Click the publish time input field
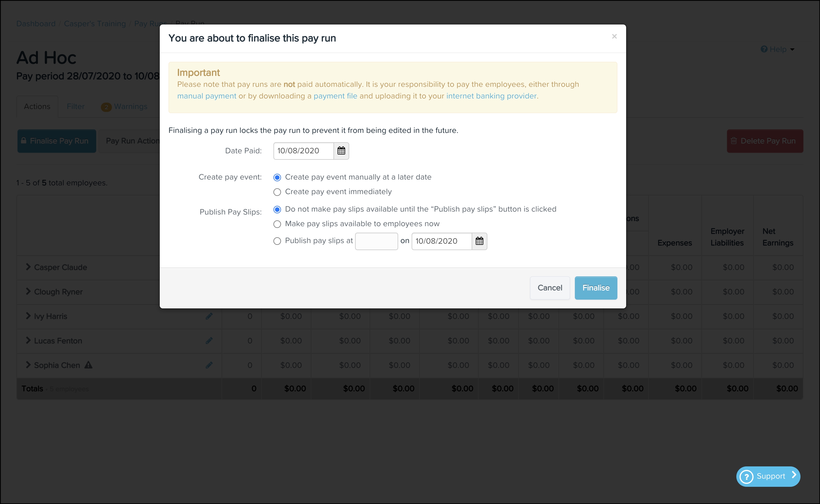The width and height of the screenshot is (820, 504). pyautogui.click(x=376, y=241)
